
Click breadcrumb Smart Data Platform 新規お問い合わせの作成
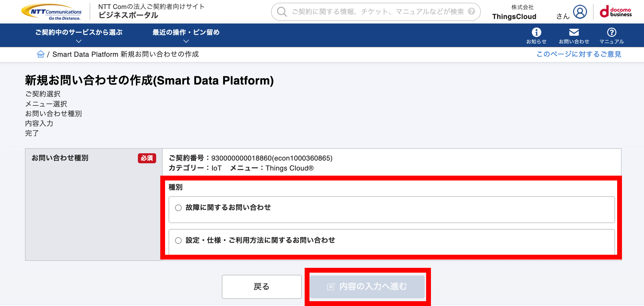(x=126, y=54)
